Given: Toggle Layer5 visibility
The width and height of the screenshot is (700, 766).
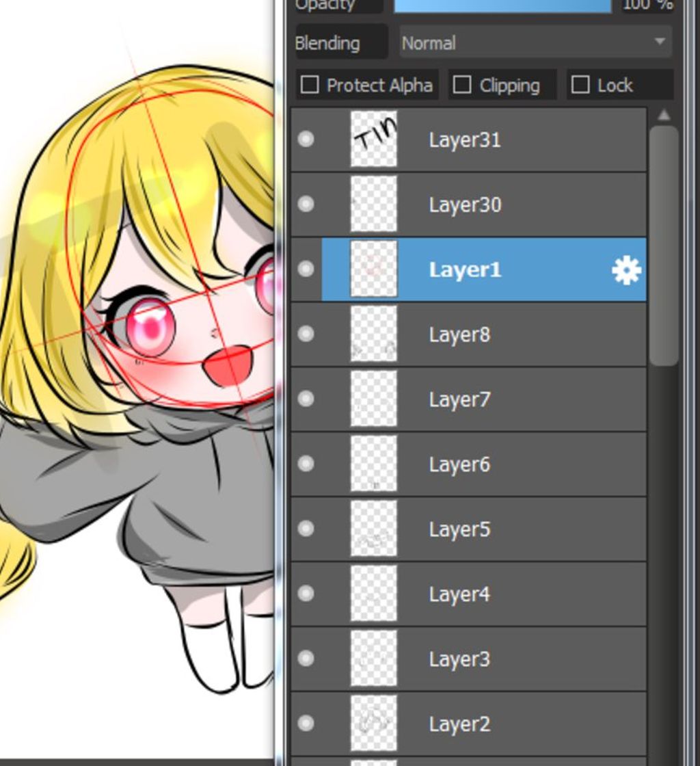Looking at the screenshot, I should 306,529.
